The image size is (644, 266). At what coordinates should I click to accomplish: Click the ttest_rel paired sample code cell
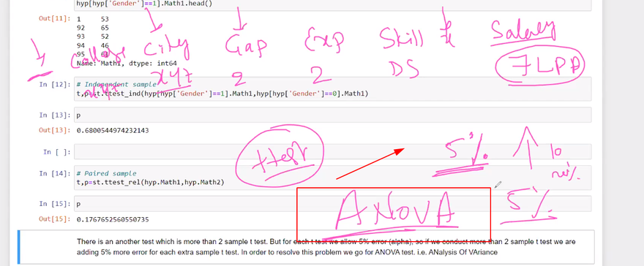pyautogui.click(x=332, y=178)
